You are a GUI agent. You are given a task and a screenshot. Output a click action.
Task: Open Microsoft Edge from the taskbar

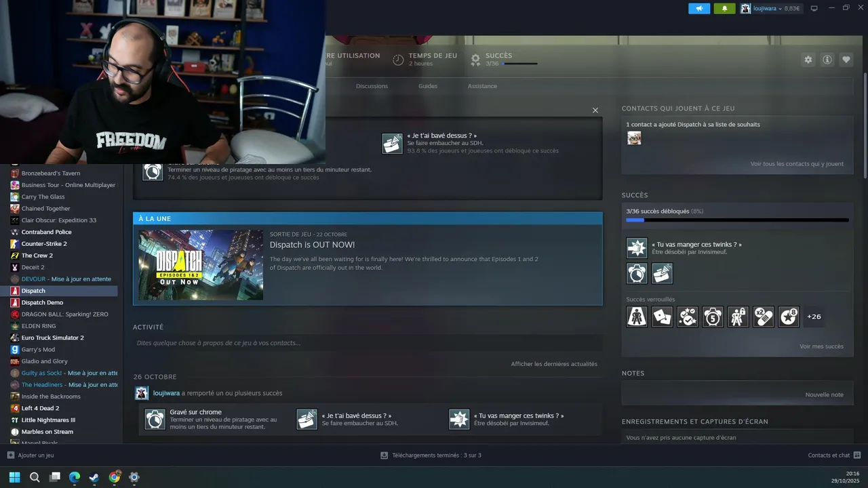point(75,477)
